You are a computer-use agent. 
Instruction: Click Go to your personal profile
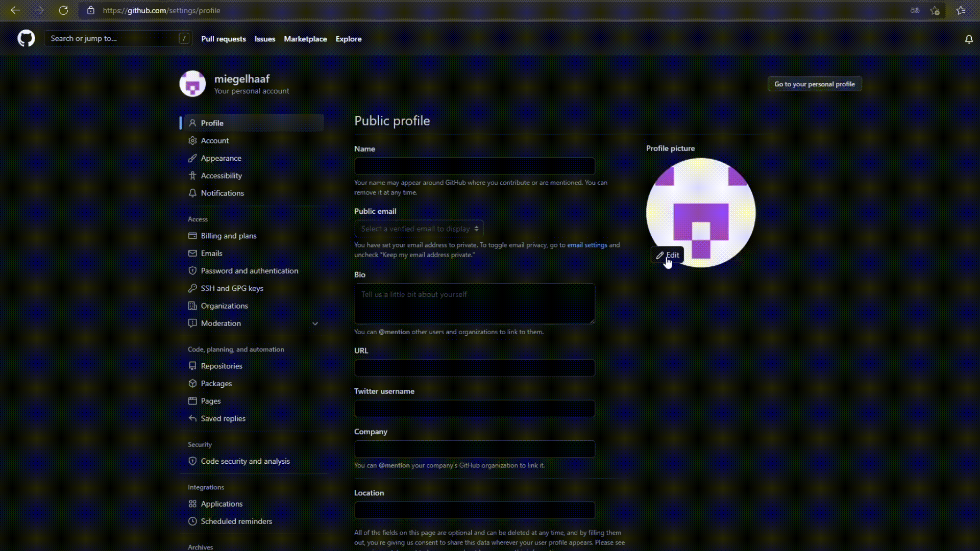click(x=814, y=84)
